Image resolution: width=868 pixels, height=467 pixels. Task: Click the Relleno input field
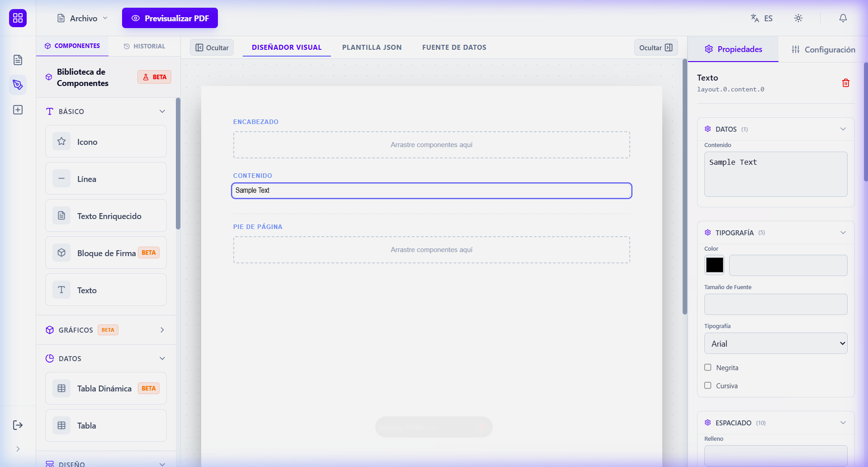point(776,456)
